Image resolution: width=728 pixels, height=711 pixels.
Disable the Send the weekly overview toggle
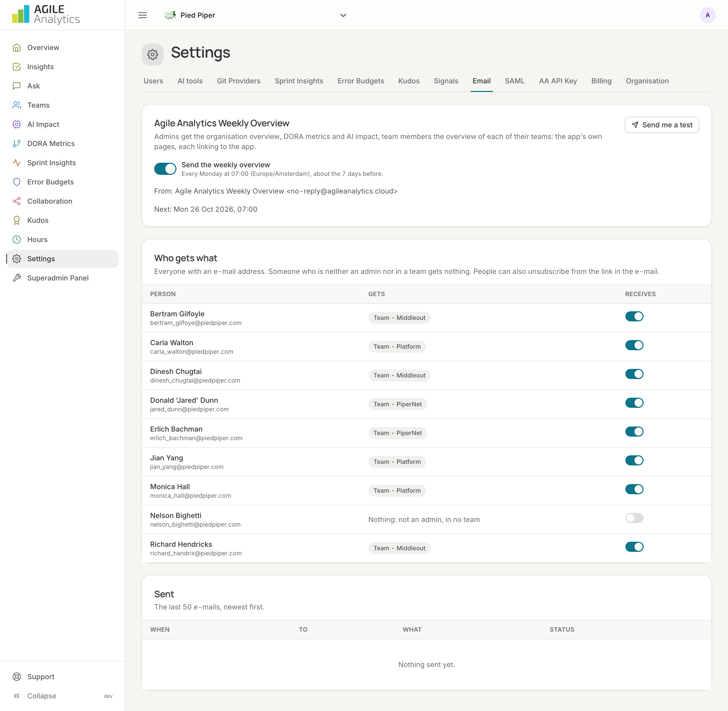point(165,169)
